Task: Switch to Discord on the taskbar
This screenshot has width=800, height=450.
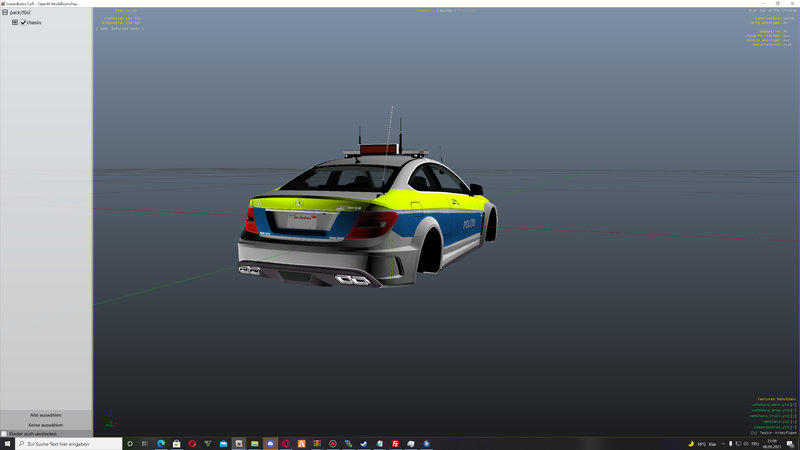Action: [270, 444]
